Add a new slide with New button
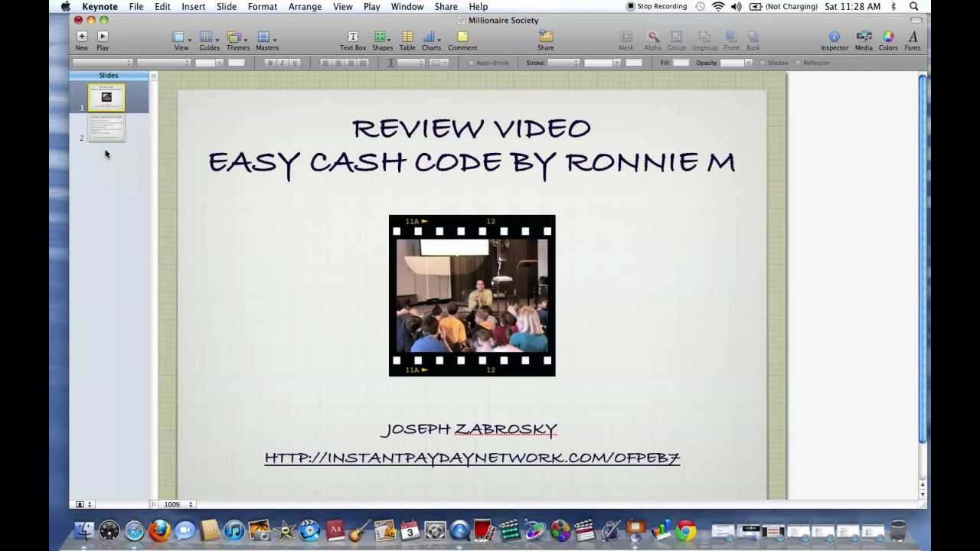The width and height of the screenshot is (980, 551). pyautogui.click(x=81, y=41)
